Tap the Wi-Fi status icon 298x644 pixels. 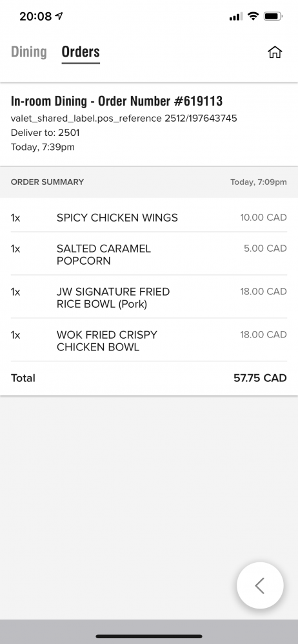click(x=253, y=17)
